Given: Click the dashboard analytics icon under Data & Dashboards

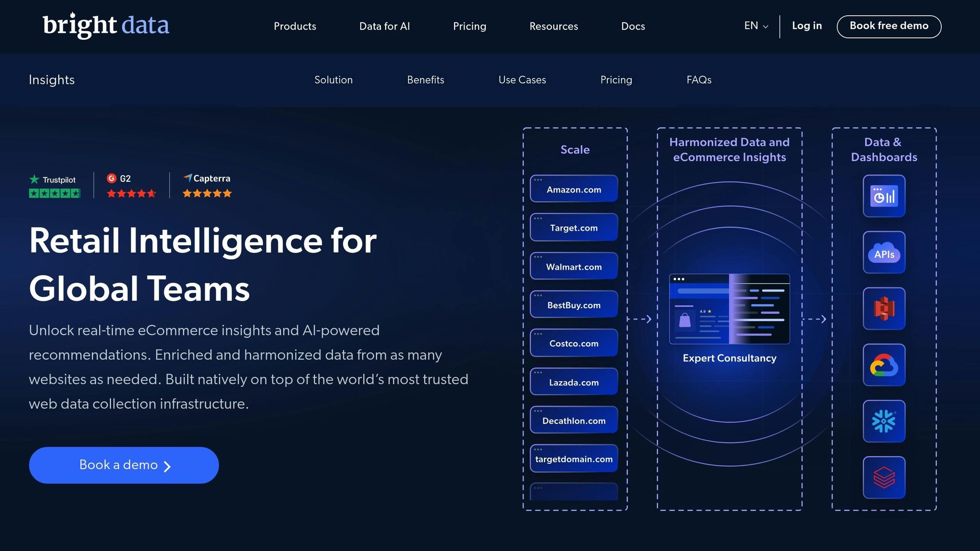Looking at the screenshot, I should click(884, 196).
